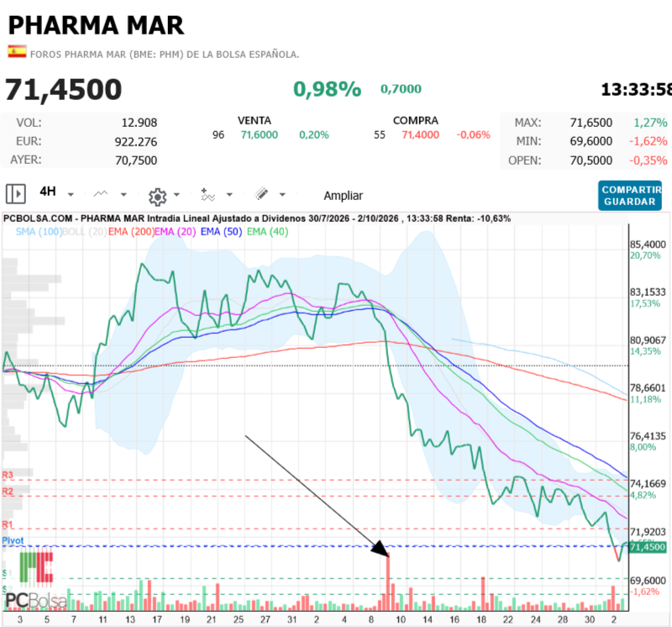Viewport: 672px width, 627px height.
Task: Toggle the SMA (100) indicator label
Action: coord(39,232)
